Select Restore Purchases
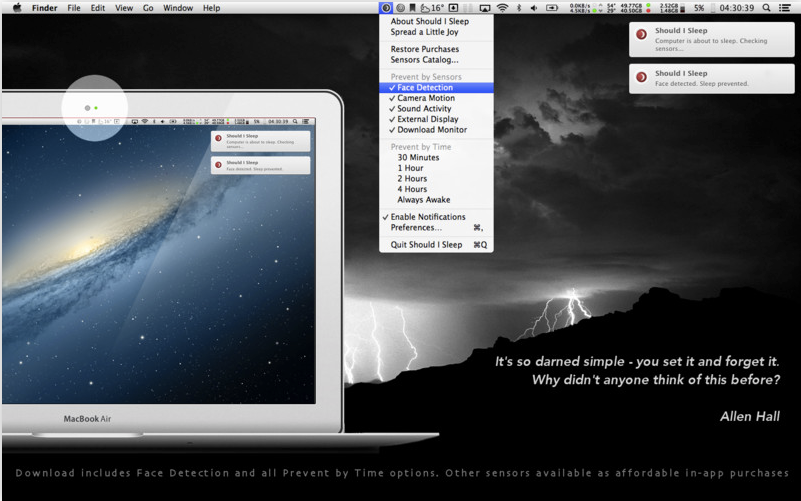 (x=436, y=49)
